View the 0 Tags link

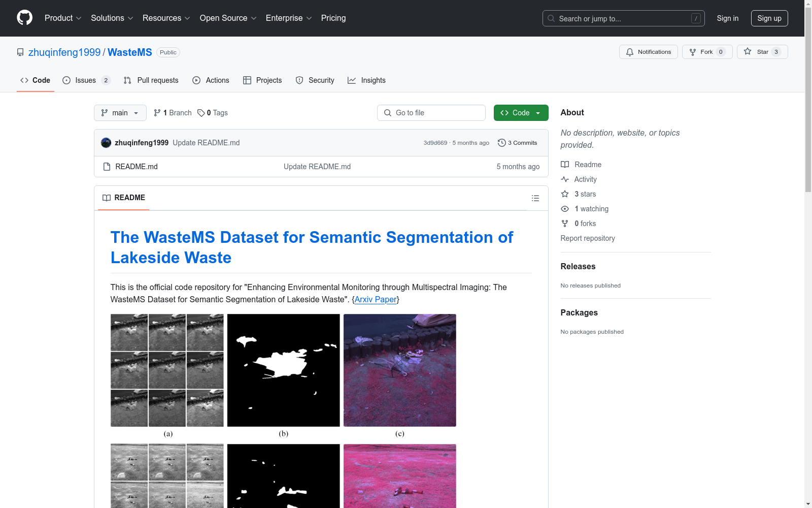click(x=213, y=113)
